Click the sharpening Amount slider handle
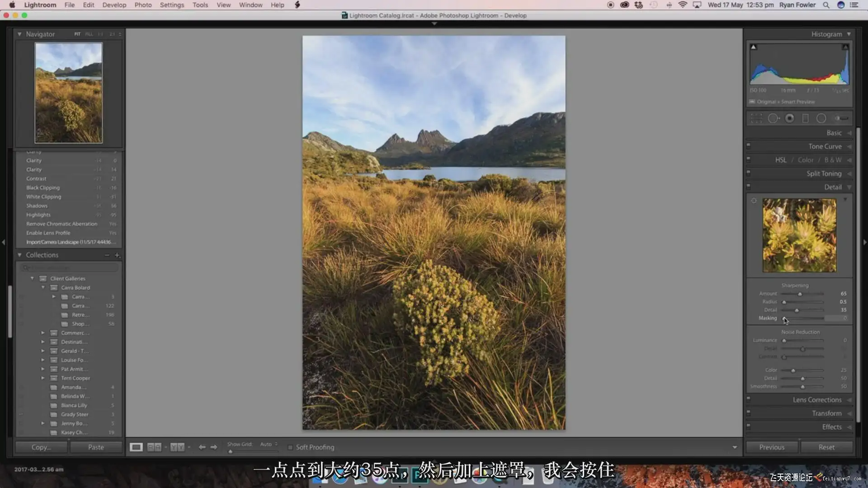Image resolution: width=868 pixels, height=488 pixels. pyautogui.click(x=800, y=294)
